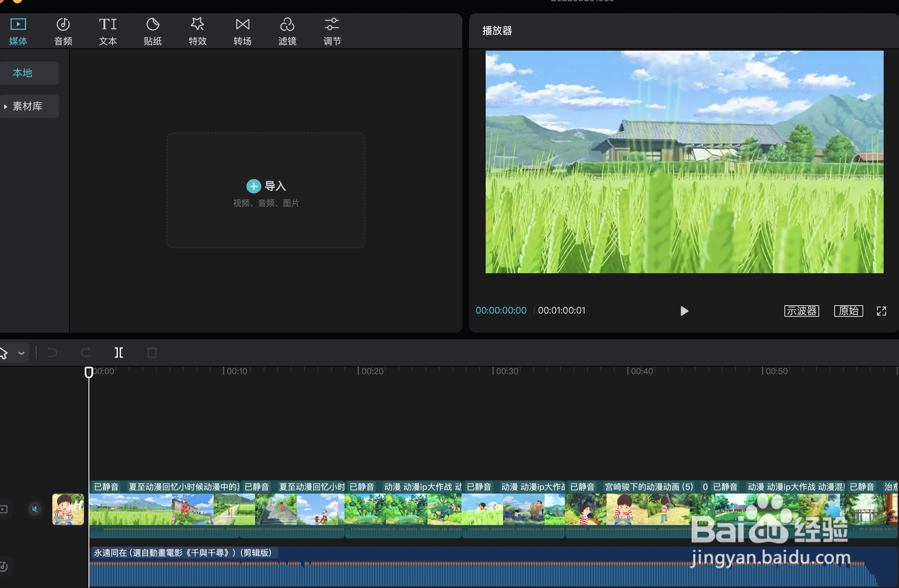Click the video track type icon
Screen dimensions: 899x588
click(4, 509)
